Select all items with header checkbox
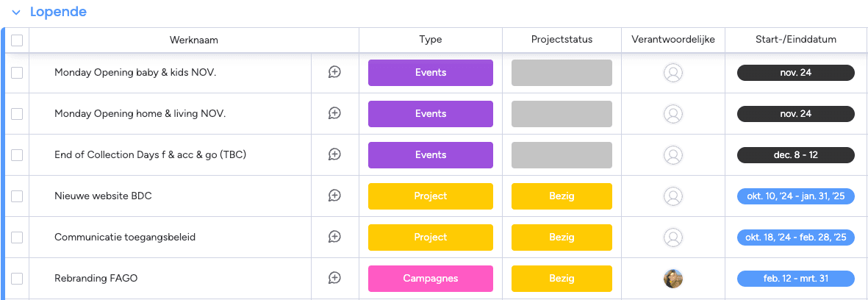 tap(17, 40)
